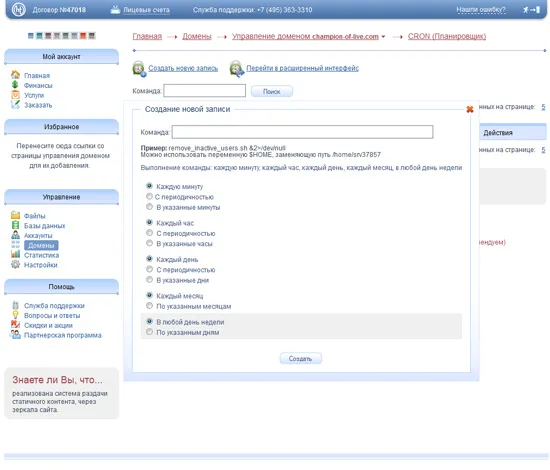Click the Помощь panel header
550x470 pixels.
coord(61,287)
